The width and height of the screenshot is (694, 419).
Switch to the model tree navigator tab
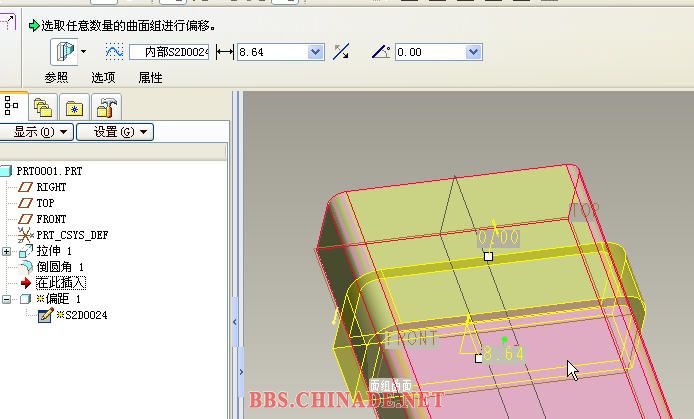click(13, 106)
